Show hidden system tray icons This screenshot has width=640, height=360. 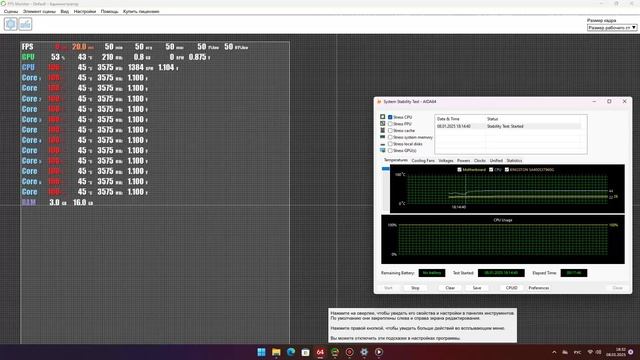(554, 352)
